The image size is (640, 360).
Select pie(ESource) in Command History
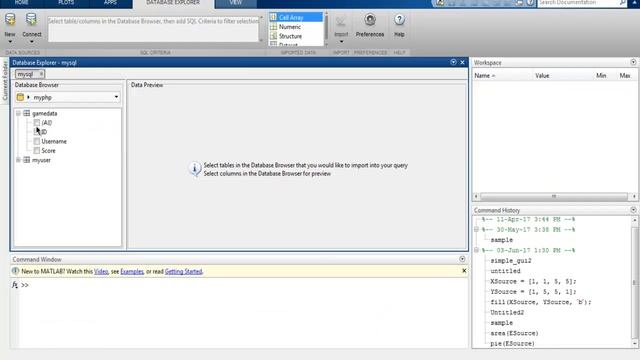point(512,343)
